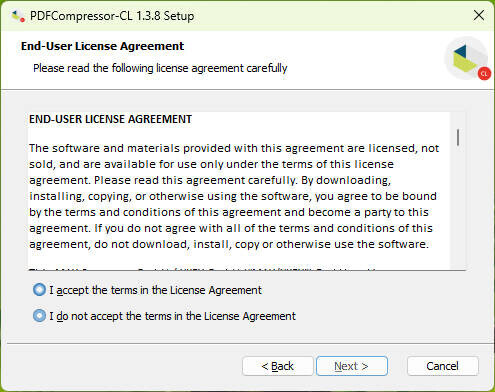Click the 'I do not accept the terms' label
This screenshot has height=392, width=495.
pos(172,316)
